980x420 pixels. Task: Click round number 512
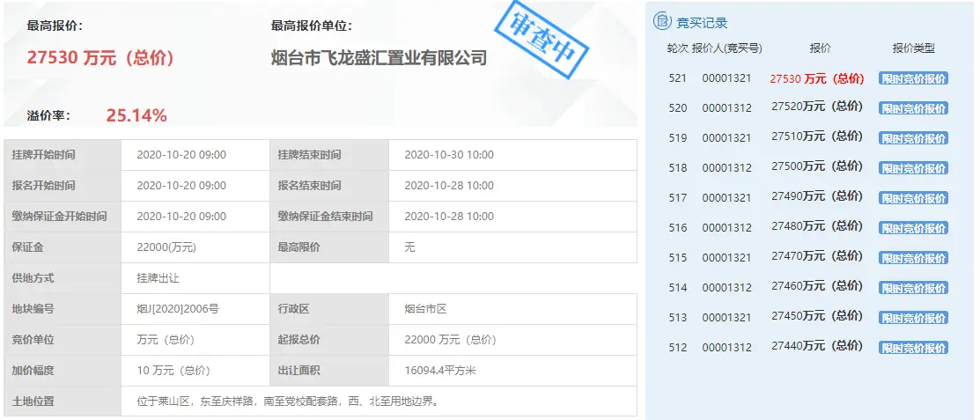point(677,348)
